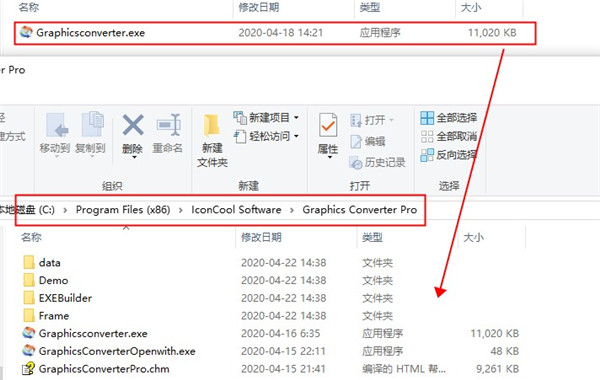Click 本地磁盘 (C:) breadcrumb segment

27,210
